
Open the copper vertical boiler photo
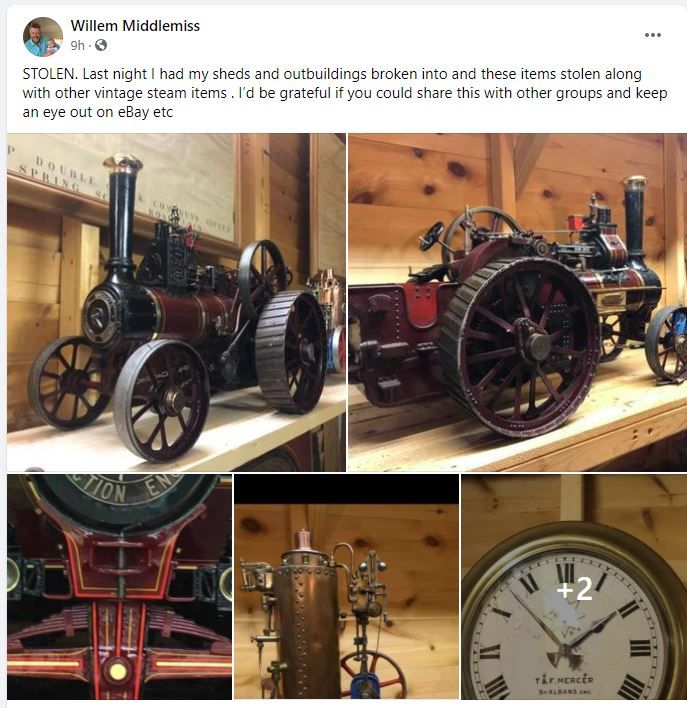[x=346, y=587]
